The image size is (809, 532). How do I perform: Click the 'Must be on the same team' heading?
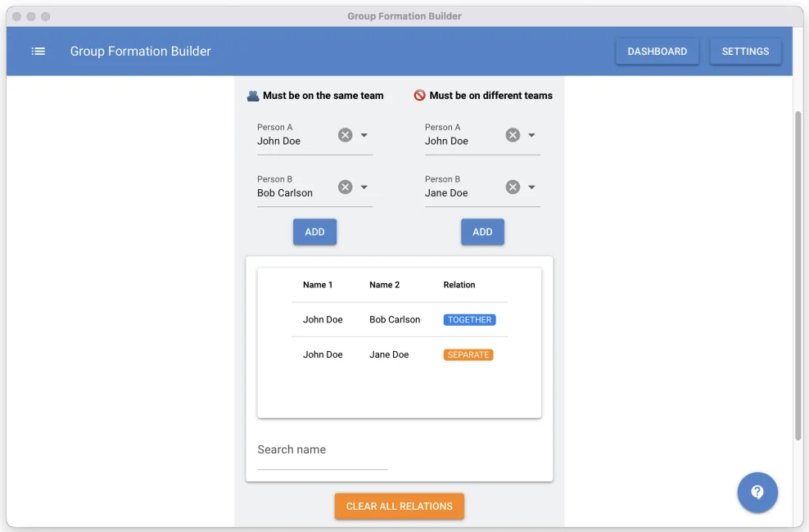[x=323, y=96]
